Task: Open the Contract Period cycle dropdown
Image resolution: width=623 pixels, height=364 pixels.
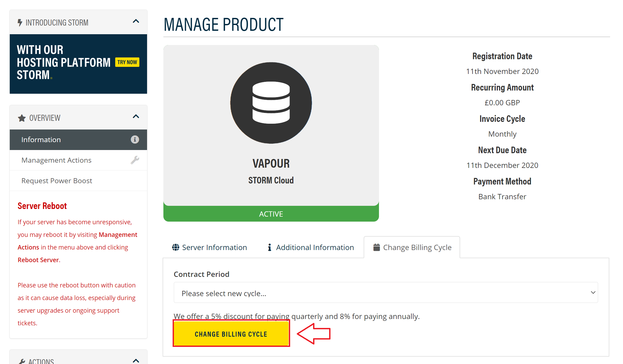Action: coord(386,293)
